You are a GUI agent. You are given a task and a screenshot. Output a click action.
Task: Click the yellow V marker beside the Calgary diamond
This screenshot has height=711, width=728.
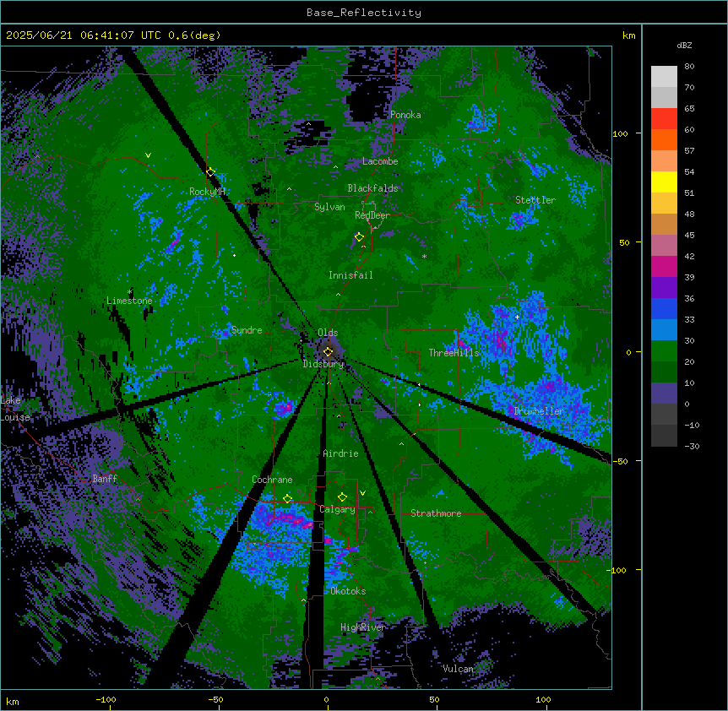(x=362, y=493)
